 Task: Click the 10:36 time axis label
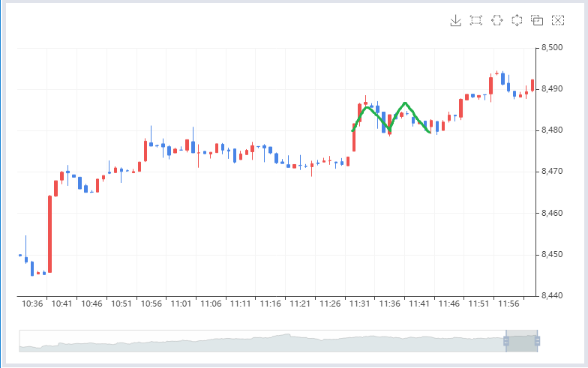32,304
